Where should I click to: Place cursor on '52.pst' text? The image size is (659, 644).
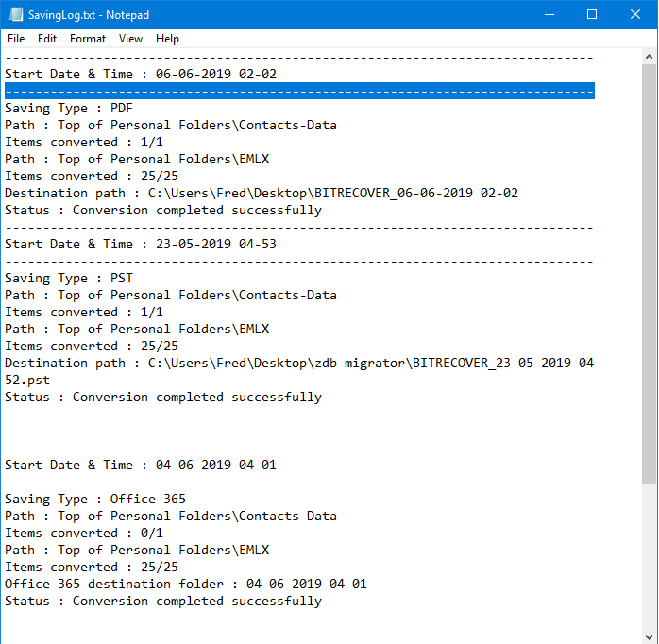click(x=27, y=380)
